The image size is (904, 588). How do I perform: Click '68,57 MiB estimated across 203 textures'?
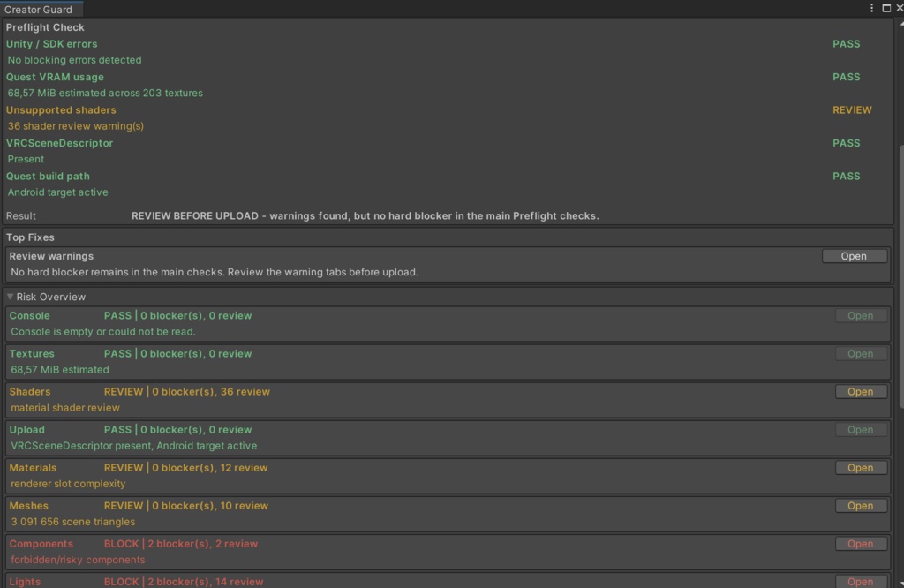click(x=105, y=93)
